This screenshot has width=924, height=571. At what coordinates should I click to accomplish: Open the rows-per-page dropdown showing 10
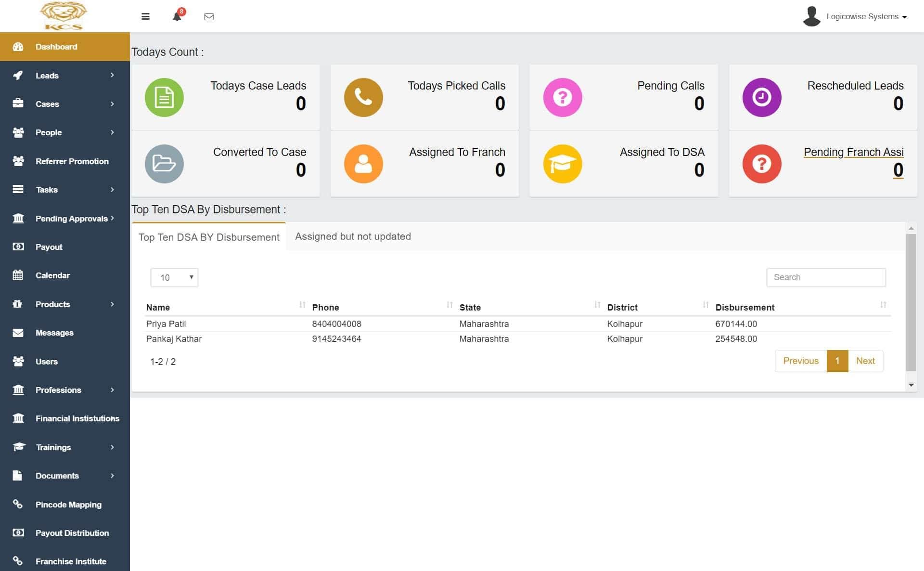174,277
